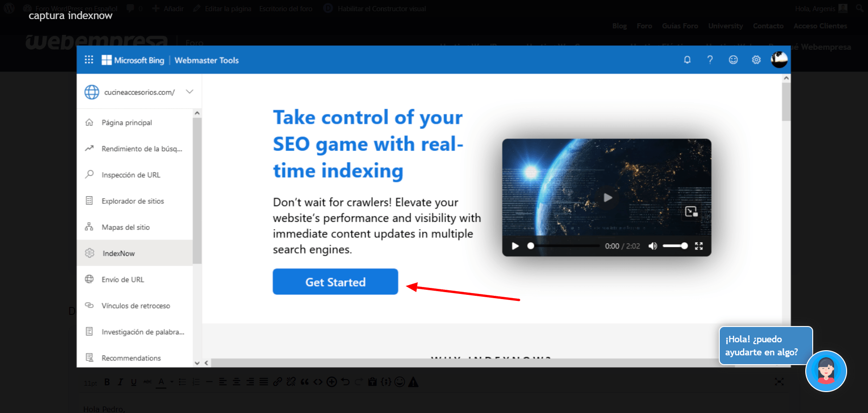Viewport: 868px width, 413px height.
Task: Adjust the video volume slider
Action: pos(675,246)
